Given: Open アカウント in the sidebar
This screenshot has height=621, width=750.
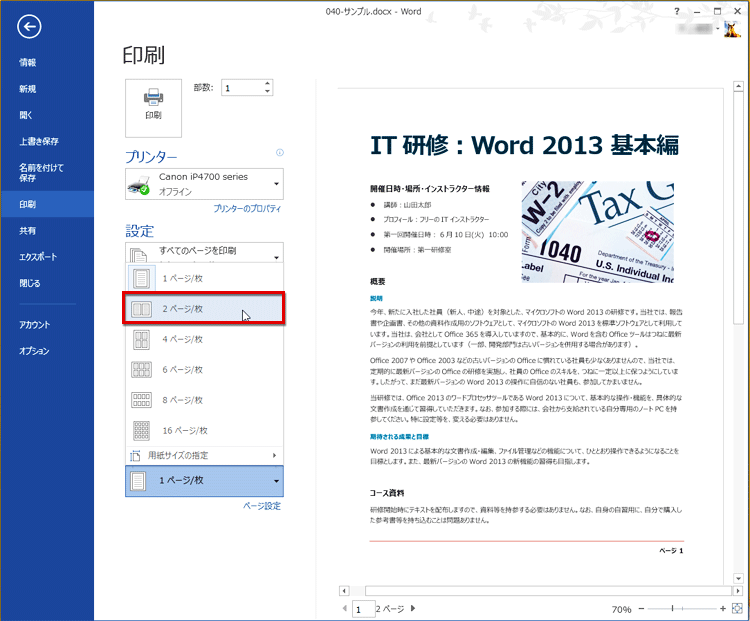Looking at the screenshot, I should [47, 325].
